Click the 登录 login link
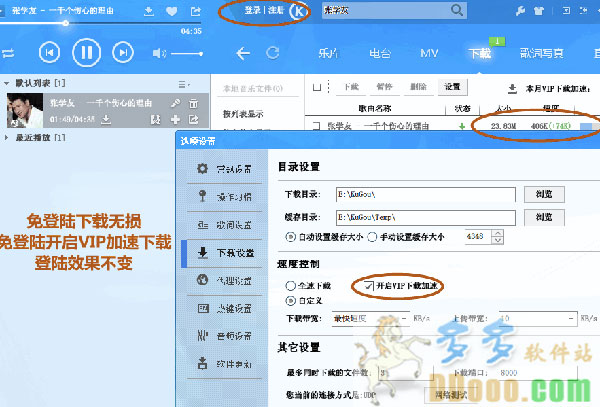600x407 pixels. pos(253,10)
